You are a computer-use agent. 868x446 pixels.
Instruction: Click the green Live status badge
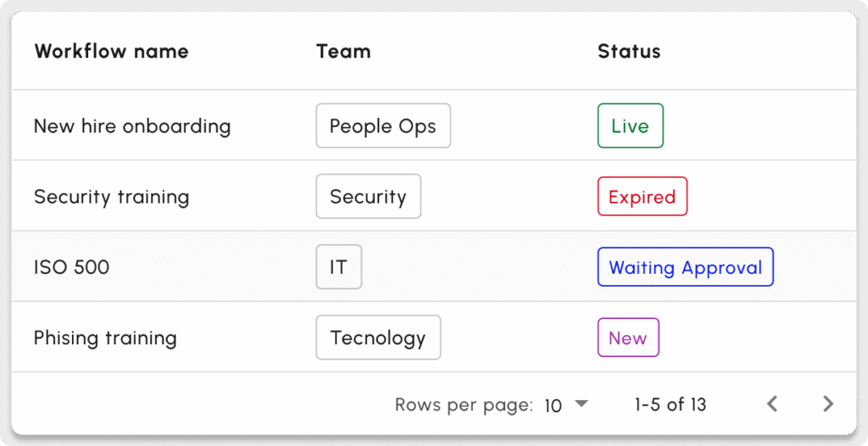coord(630,126)
